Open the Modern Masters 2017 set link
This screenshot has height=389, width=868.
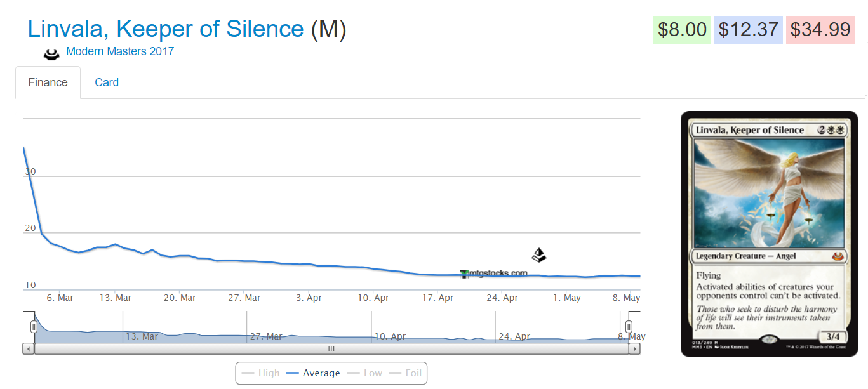120,52
